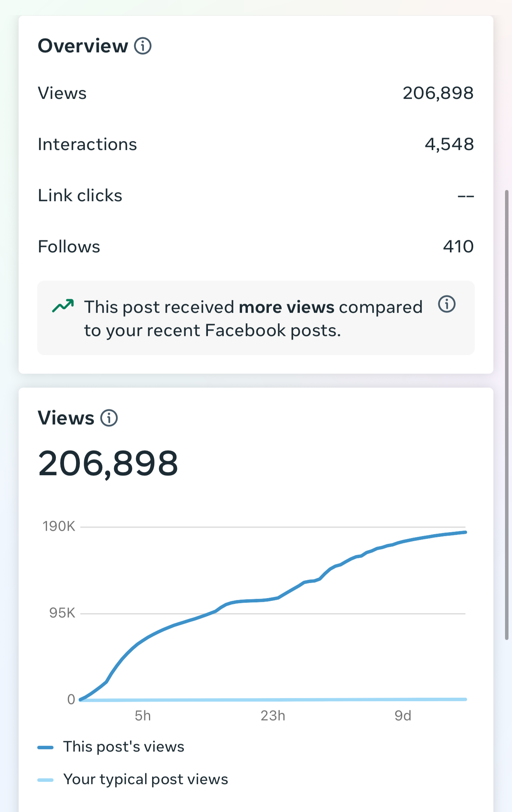Viewport: 512px width, 812px height.
Task: Open the Views section info icon
Action: 109,418
